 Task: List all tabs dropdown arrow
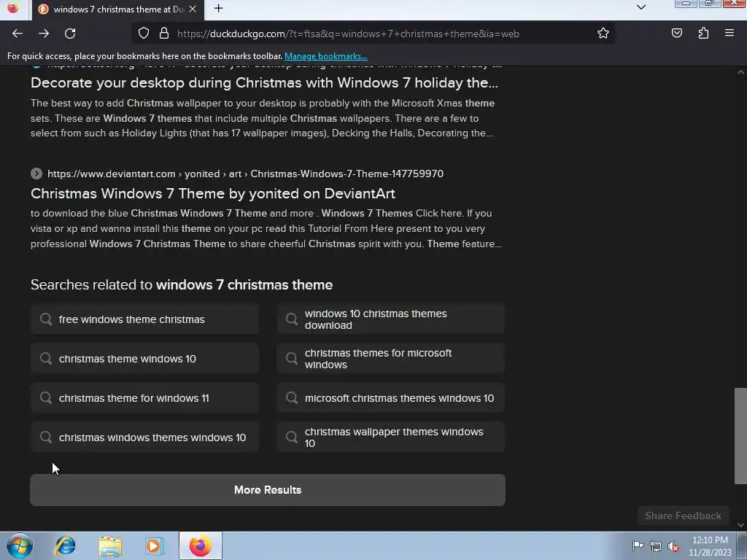640,7
